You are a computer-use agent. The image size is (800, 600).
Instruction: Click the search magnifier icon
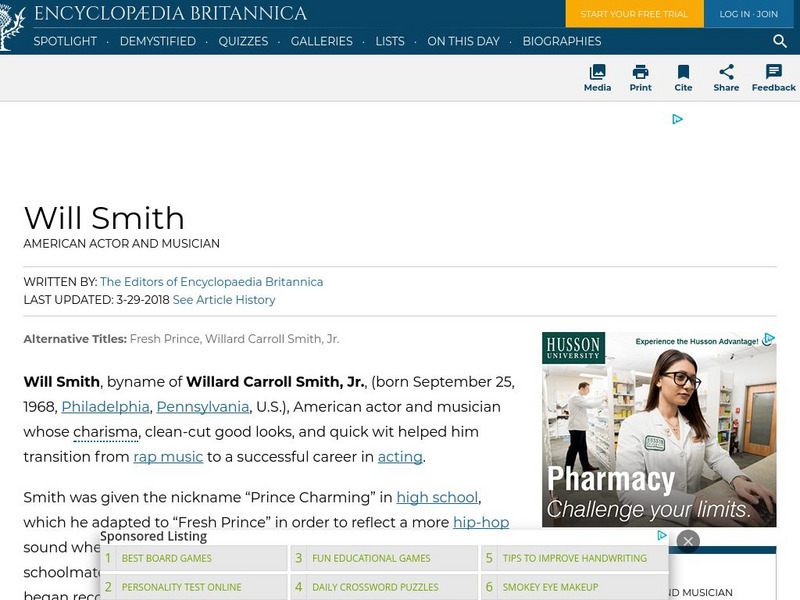(780, 41)
